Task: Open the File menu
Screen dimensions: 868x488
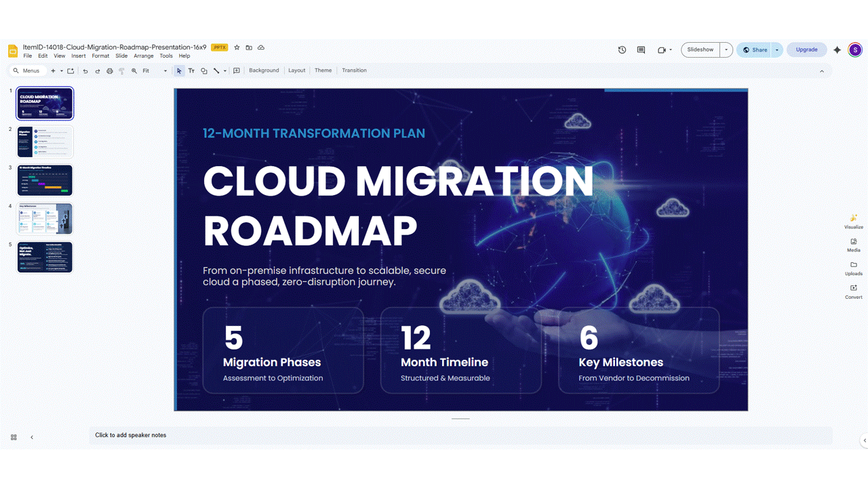Action: pyautogui.click(x=28, y=56)
